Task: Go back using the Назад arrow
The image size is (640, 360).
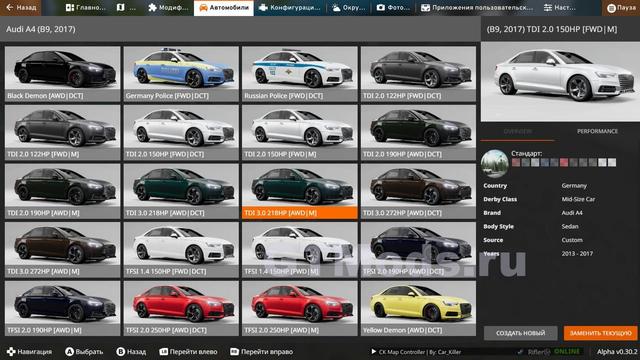Action: tap(20, 7)
